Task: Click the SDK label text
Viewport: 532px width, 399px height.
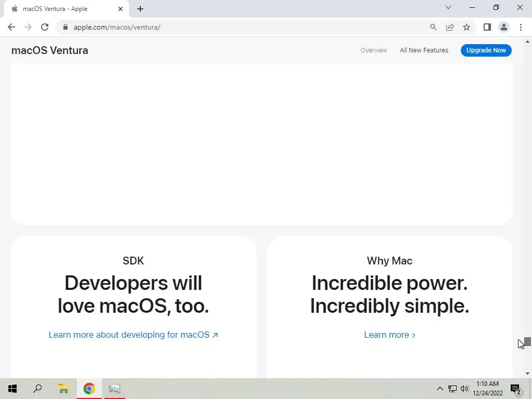Action: pyautogui.click(x=134, y=261)
